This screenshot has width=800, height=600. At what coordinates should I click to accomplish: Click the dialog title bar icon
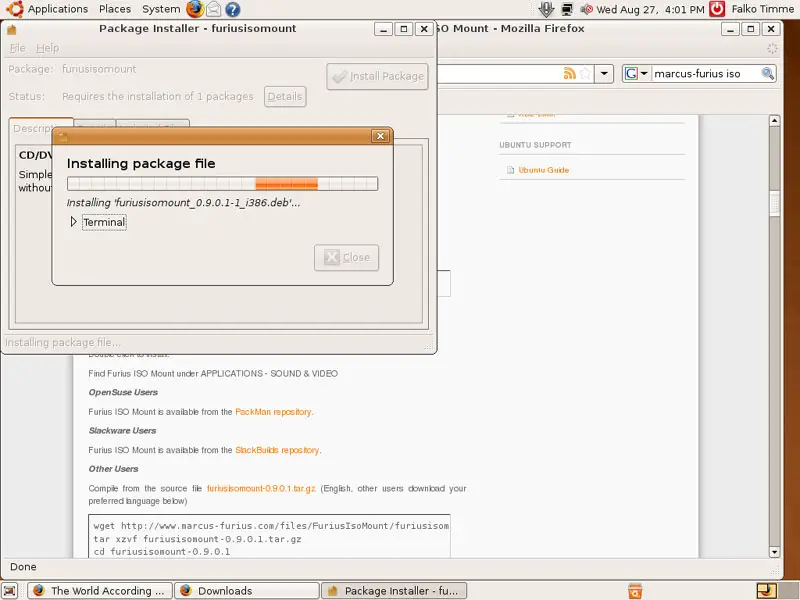tap(63, 136)
